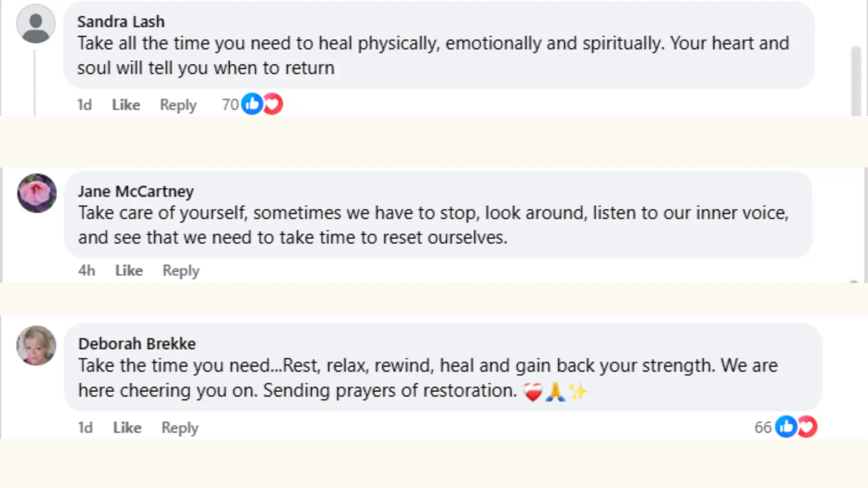This screenshot has width=868, height=488.
Task: Open Deborah Brekke's profile name link
Action: tap(137, 343)
